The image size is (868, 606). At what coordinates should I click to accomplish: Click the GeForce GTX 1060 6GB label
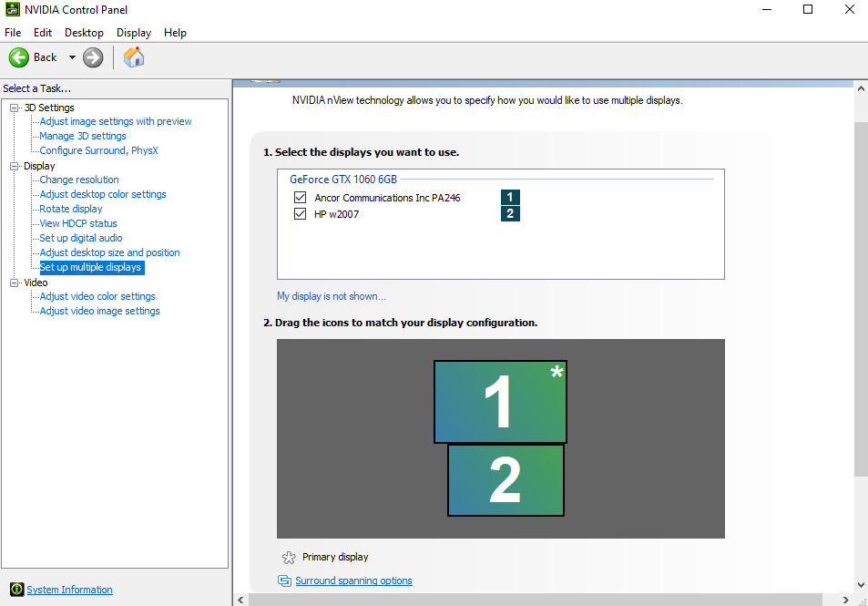pos(343,180)
